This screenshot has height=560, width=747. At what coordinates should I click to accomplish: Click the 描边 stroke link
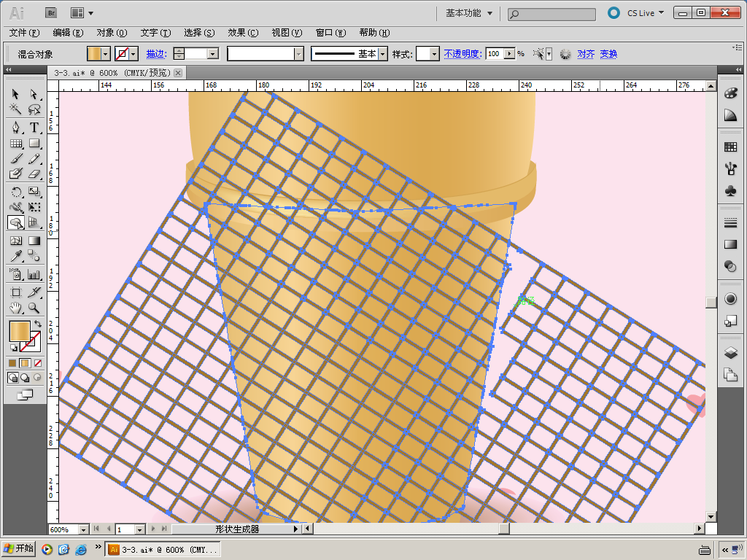click(156, 54)
